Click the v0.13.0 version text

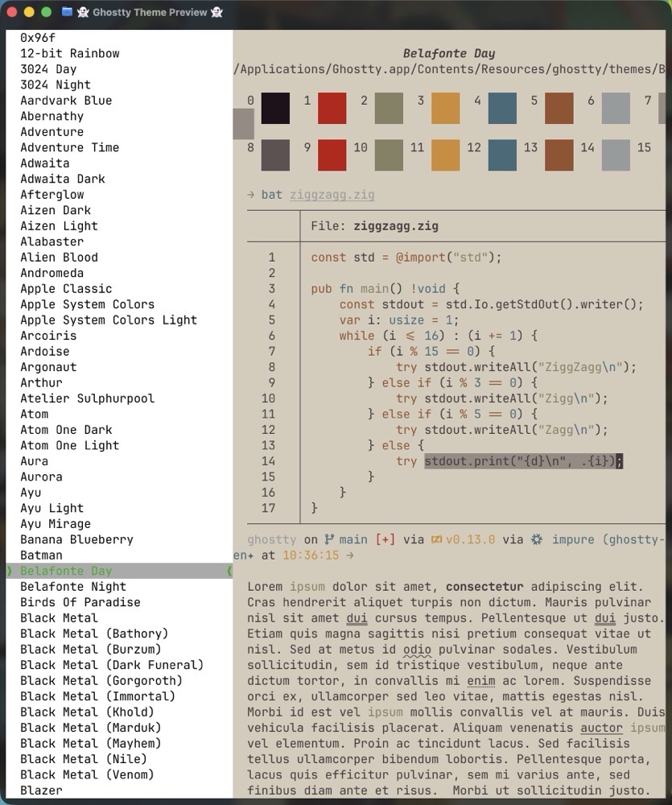point(470,539)
